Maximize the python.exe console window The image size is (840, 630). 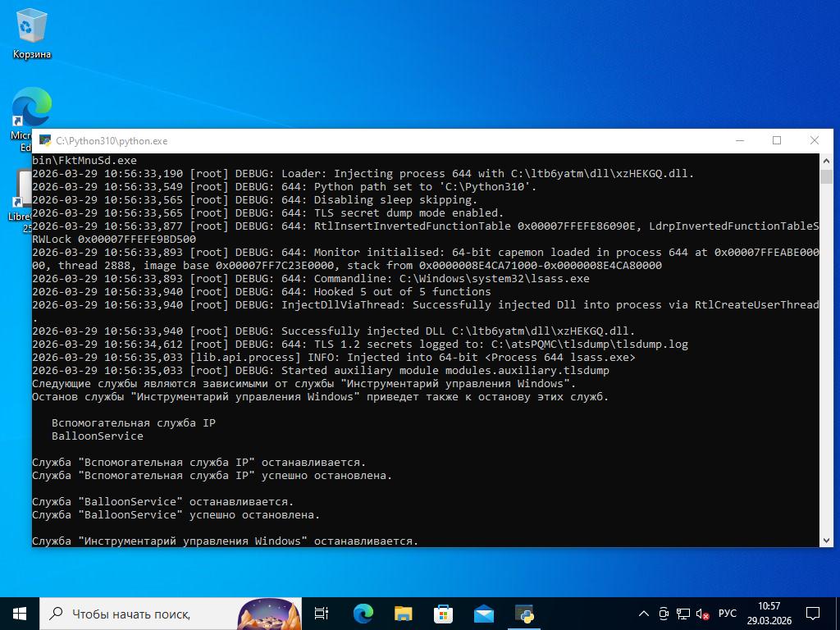click(777, 140)
